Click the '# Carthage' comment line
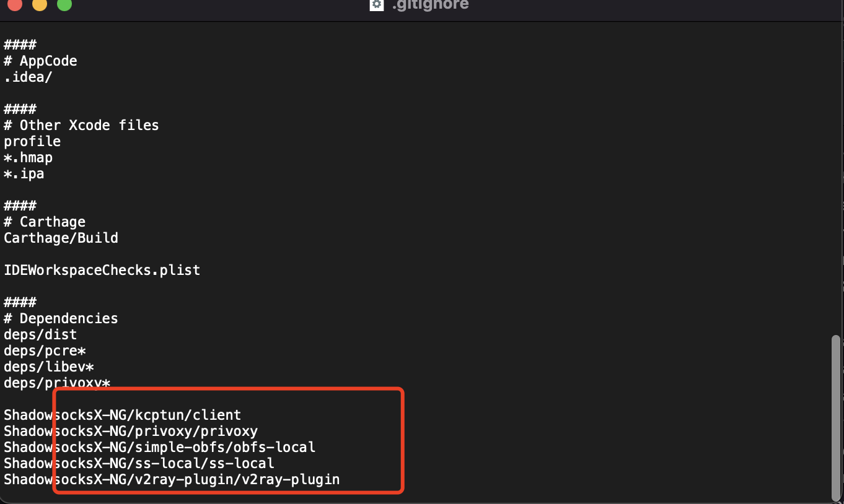This screenshot has height=504, width=844. click(x=45, y=221)
